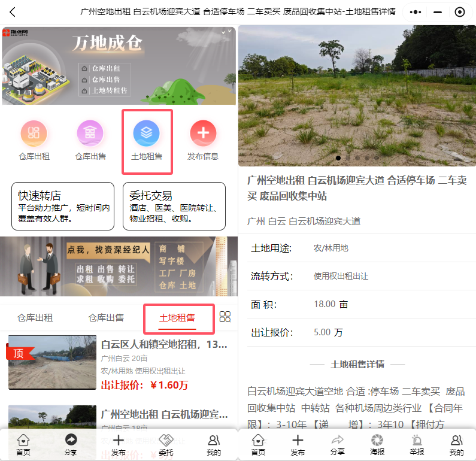Image resolution: width=476 pixels, height=461 pixels.
Task: Tap the 仓库出售 round icon
Action: coord(90,134)
